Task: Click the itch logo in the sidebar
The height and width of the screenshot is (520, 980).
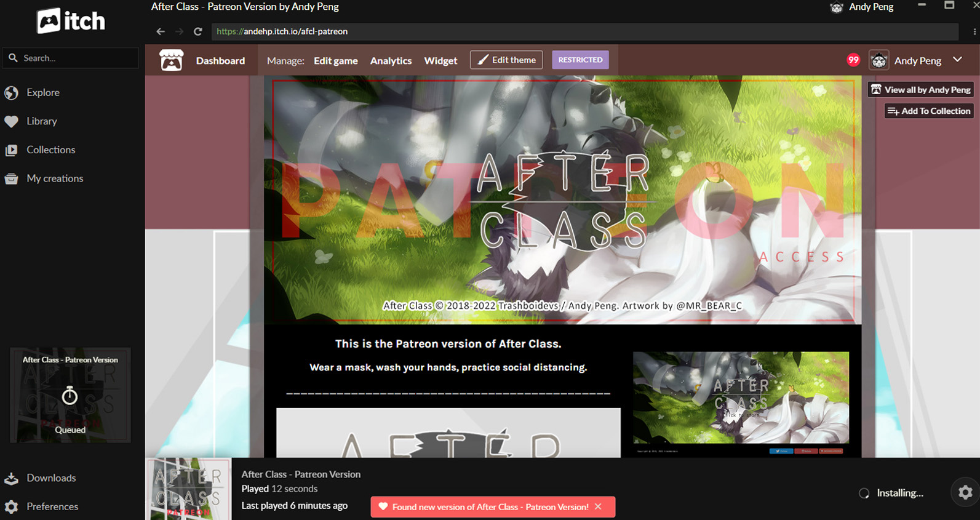Action: (71, 21)
